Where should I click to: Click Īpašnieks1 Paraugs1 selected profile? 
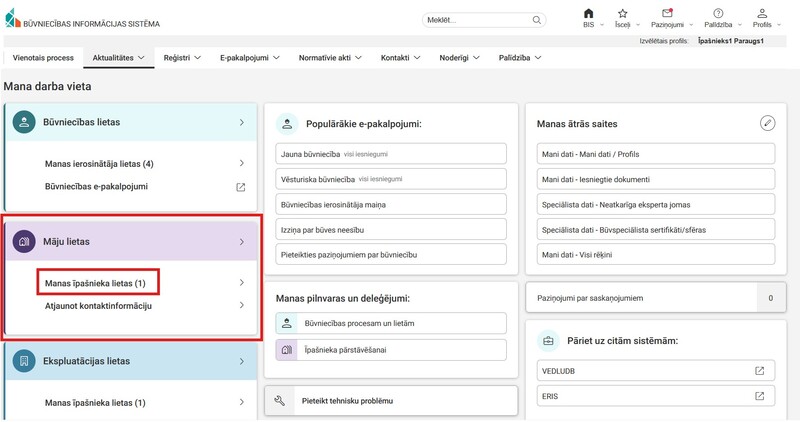731,41
